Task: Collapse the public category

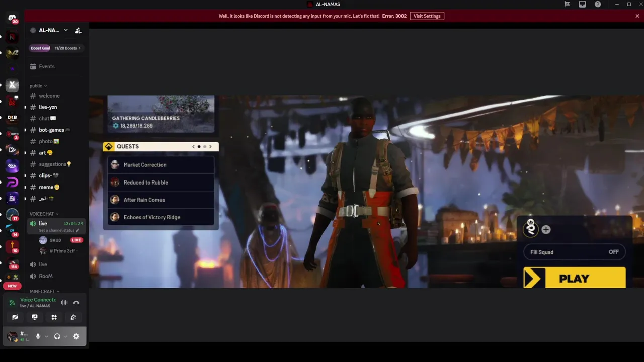Action: 38,86
